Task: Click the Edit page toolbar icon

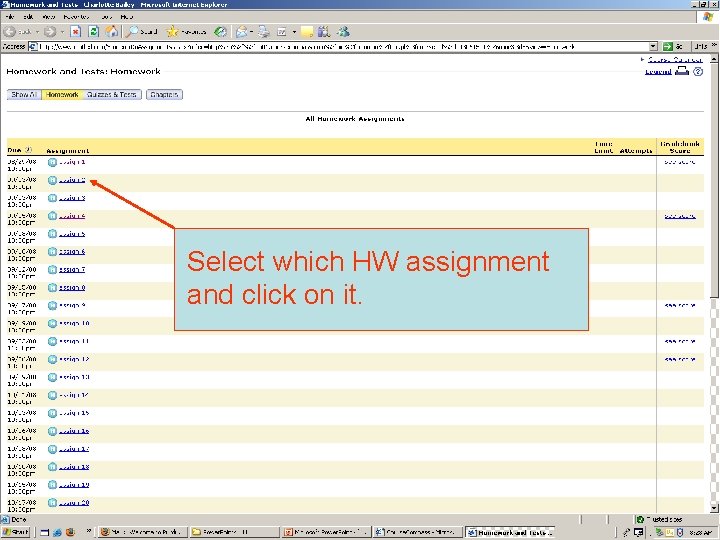Action: coord(281,32)
